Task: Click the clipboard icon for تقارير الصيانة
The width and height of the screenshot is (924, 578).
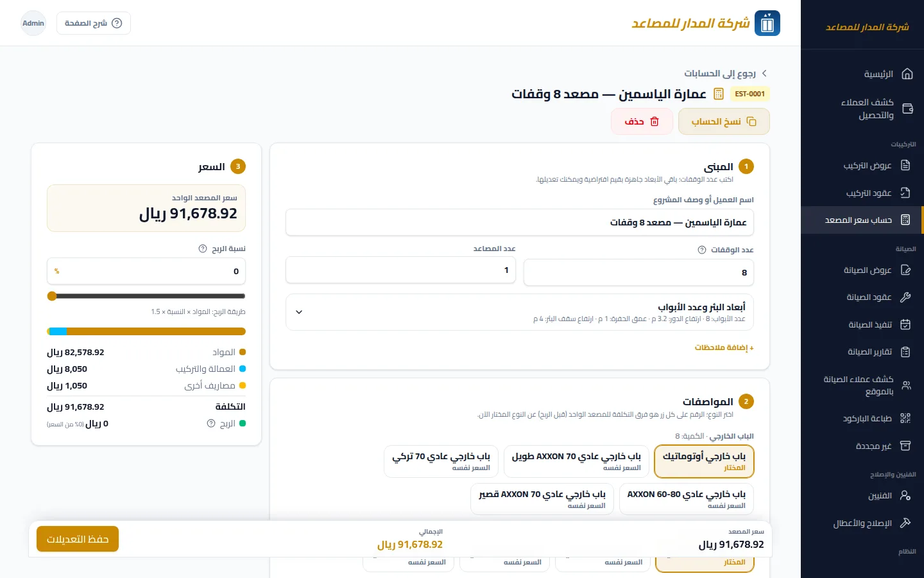Action: tap(905, 352)
